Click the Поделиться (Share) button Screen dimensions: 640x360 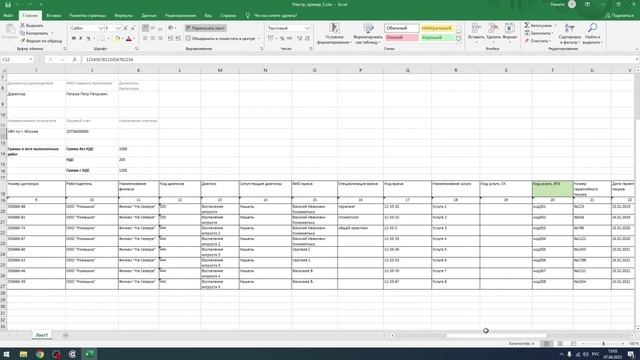pyautogui.click(x=619, y=16)
